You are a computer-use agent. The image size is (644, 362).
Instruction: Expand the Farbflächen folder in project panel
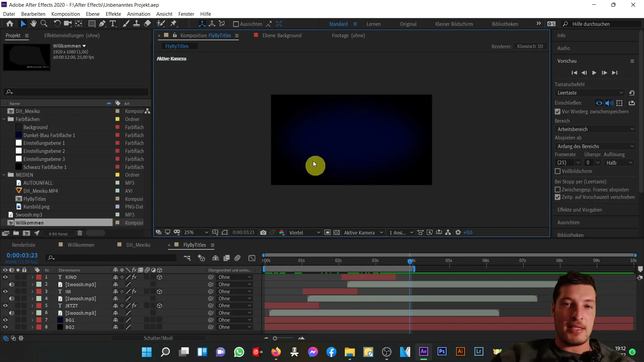tap(4, 119)
